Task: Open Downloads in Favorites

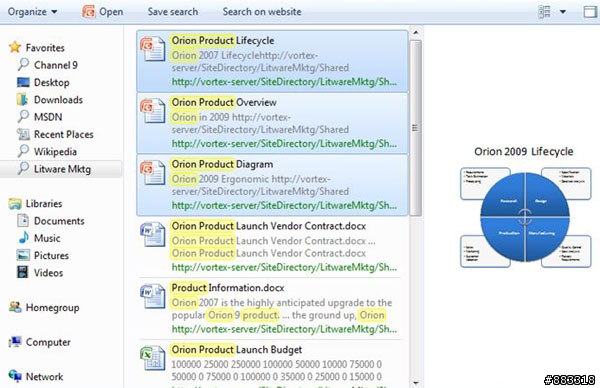Action: 58,99
